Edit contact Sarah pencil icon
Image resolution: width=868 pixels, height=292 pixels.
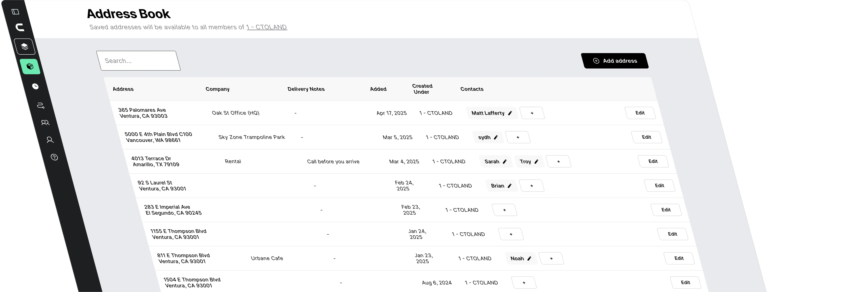click(505, 162)
